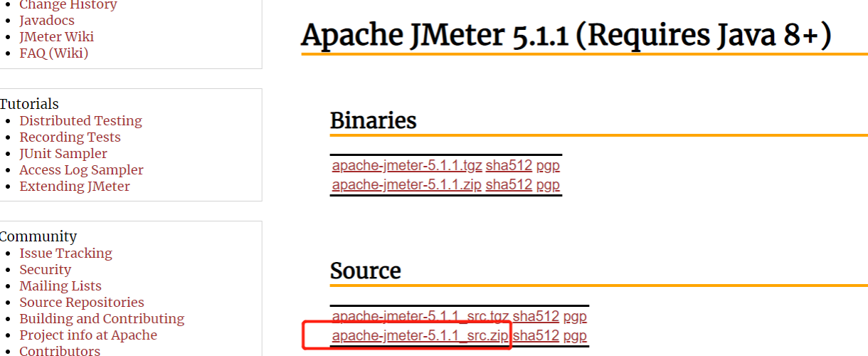Open the Javadocs link
868x356 pixels.
pos(47,21)
